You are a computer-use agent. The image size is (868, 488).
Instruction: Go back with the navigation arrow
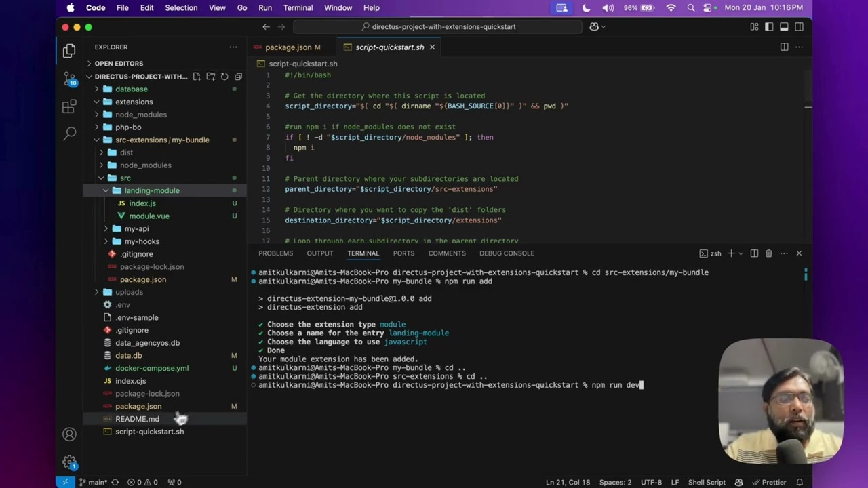(266, 26)
